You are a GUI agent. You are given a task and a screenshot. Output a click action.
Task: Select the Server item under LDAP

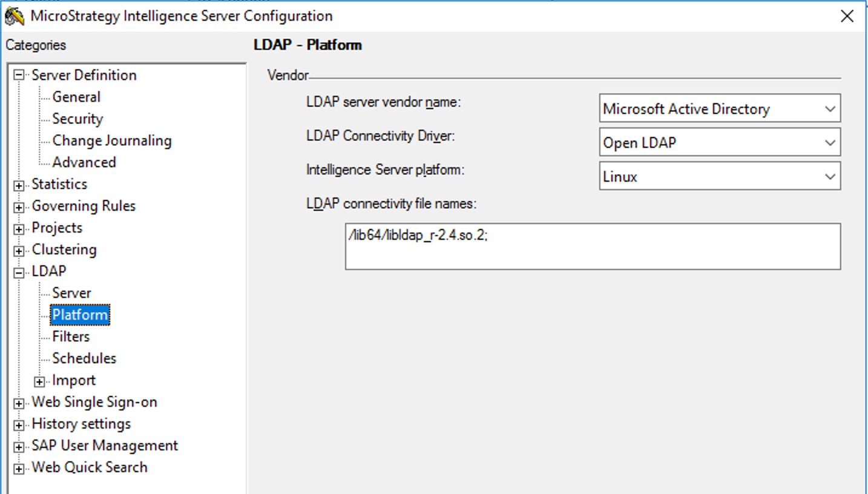pyautogui.click(x=71, y=293)
